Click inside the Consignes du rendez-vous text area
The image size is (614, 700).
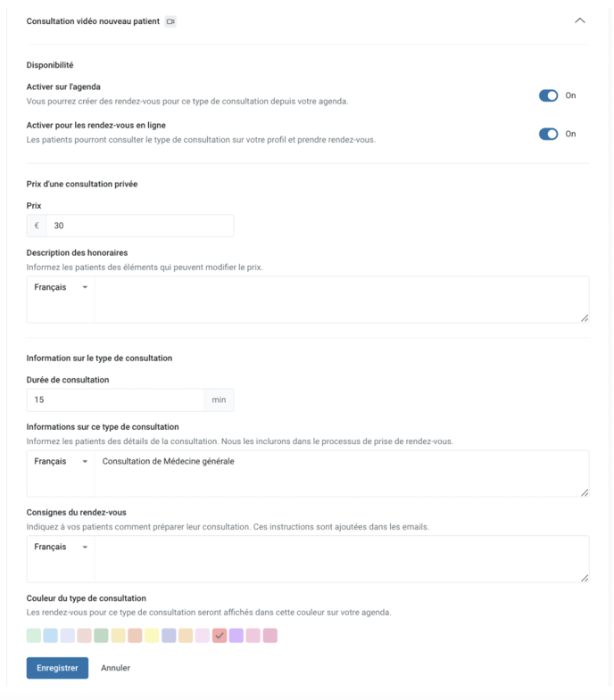pyautogui.click(x=342, y=559)
